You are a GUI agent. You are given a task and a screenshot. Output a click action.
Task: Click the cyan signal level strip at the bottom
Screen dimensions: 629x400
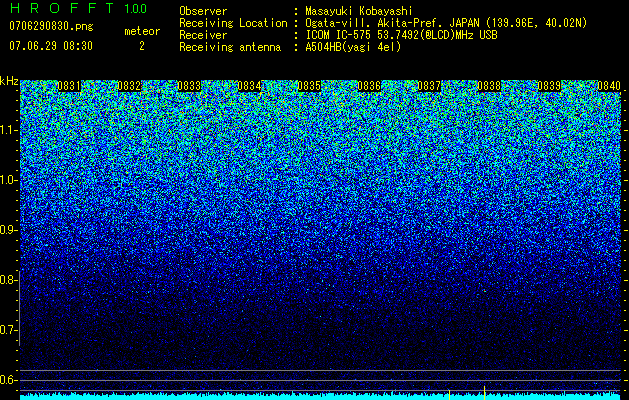(320, 396)
